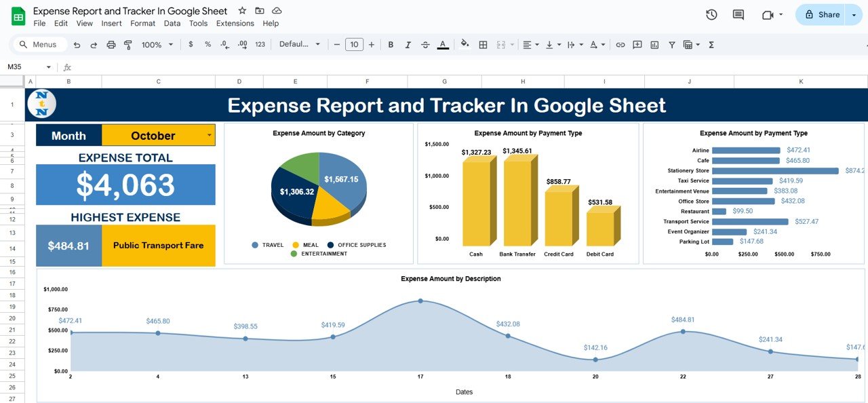Format as currency with dollar icon
The height and width of the screenshot is (403, 868).
[191, 45]
